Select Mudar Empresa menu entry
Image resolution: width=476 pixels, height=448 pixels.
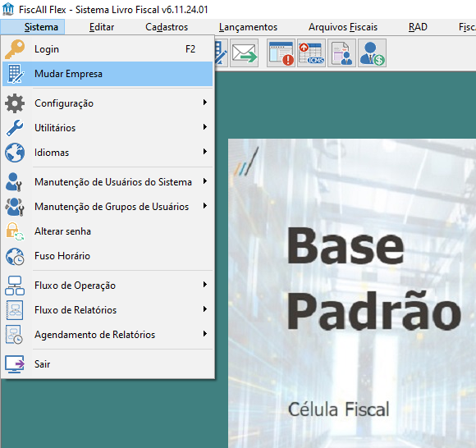[108, 74]
